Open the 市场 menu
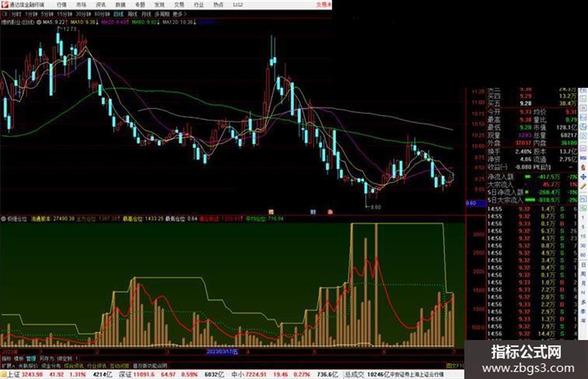Screen dimensions: 588x379 pyautogui.click(x=81, y=5)
